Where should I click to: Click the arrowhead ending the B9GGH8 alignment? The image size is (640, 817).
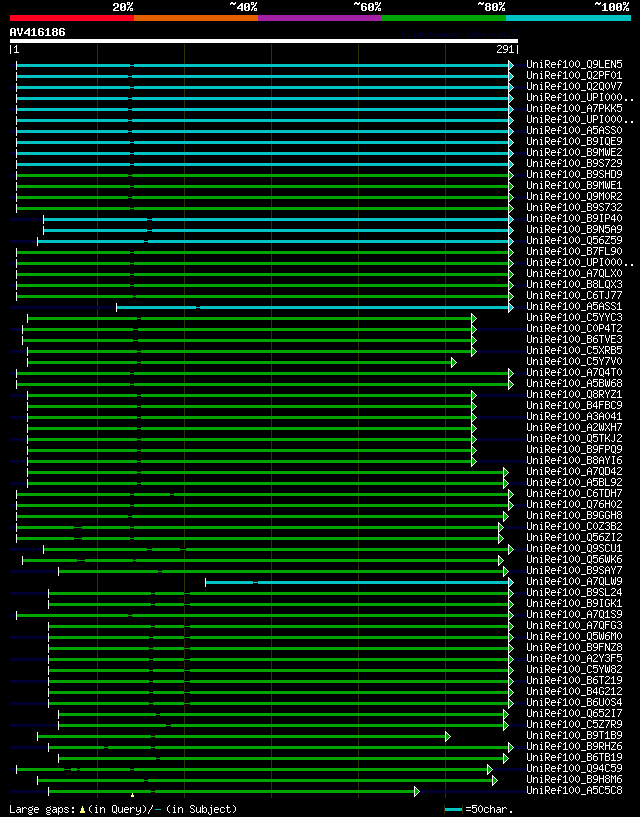coord(506,516)
